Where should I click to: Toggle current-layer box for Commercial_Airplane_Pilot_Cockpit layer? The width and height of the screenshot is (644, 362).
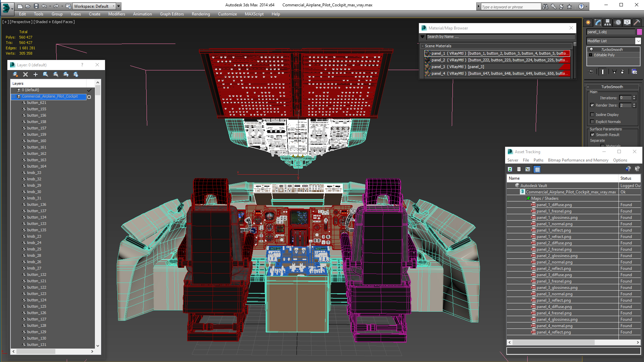point(89,97)
